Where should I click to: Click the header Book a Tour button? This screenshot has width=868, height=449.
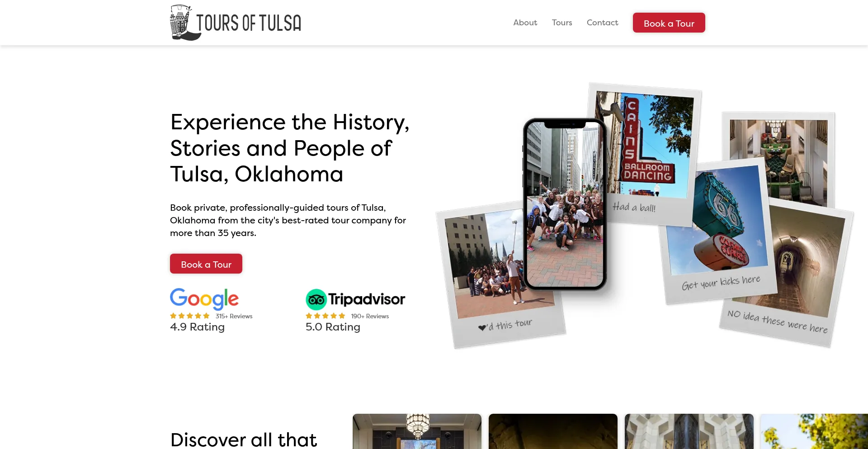669,23
